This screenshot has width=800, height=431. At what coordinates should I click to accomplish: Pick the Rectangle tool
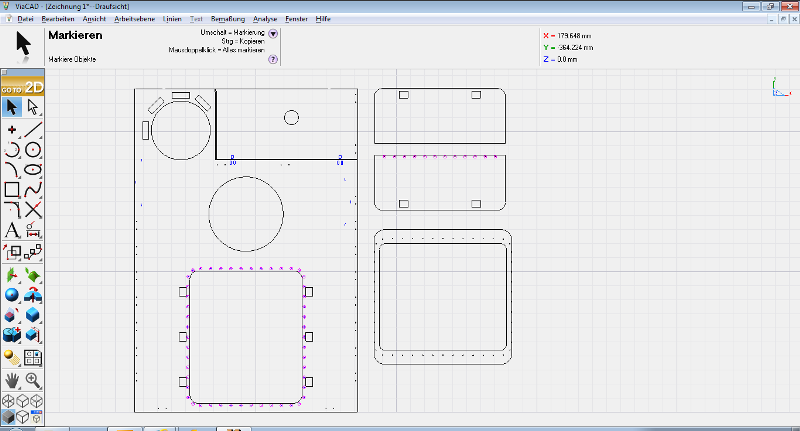point(12,189)
